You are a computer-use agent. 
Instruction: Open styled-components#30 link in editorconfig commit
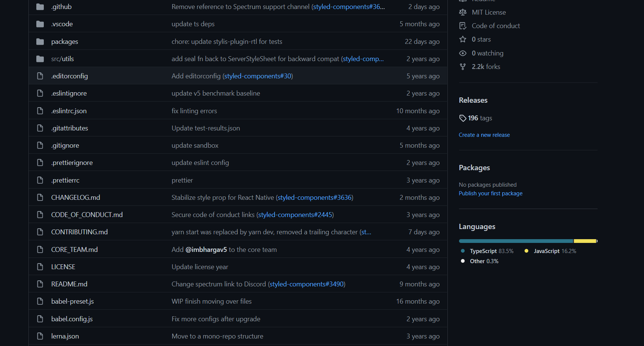(258, 76)
